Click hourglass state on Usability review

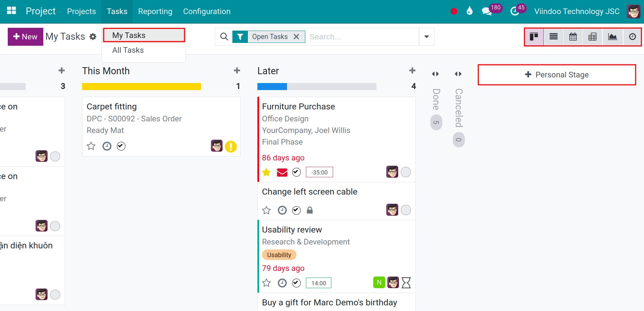406,283
